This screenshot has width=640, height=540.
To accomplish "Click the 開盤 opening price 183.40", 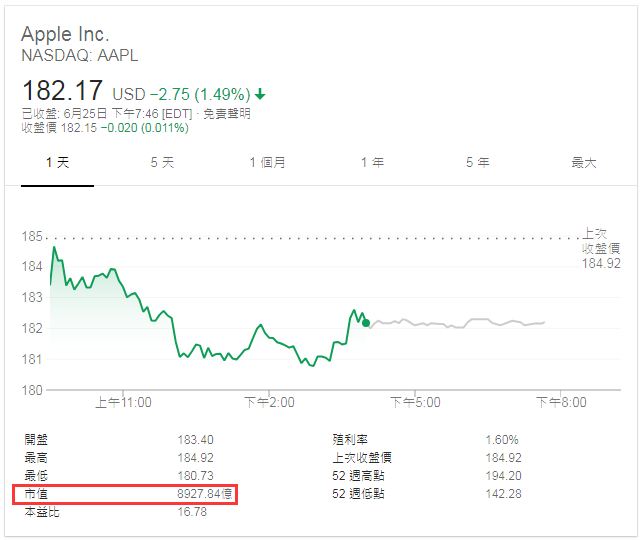I will 195,440.
